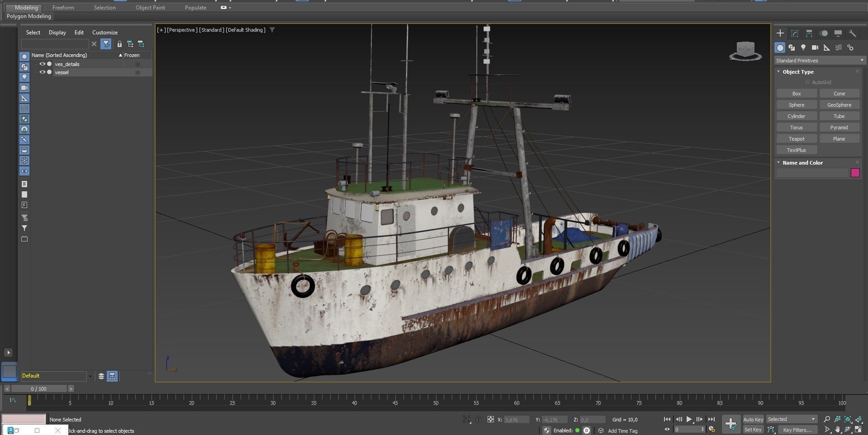Select the Pan View hand tool

point(837,430)
